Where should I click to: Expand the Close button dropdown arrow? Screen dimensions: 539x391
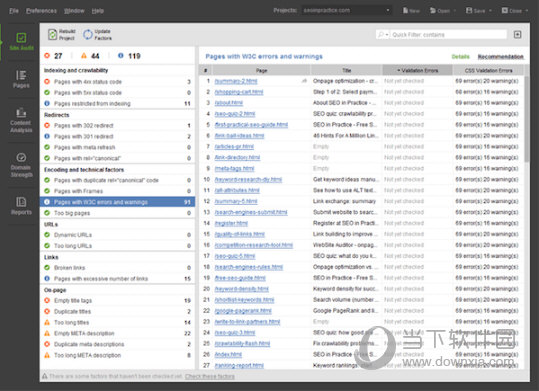point(527,11)
